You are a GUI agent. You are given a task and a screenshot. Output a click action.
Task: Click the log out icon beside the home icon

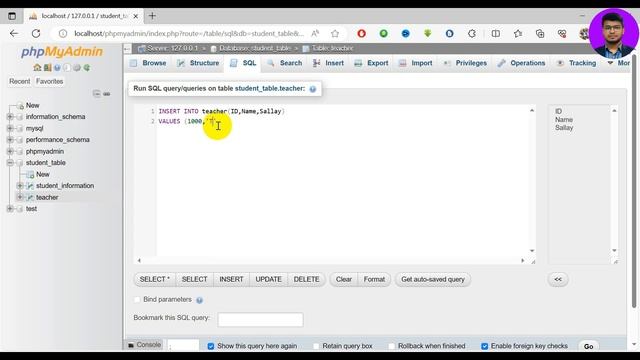pyautogui.click(x=47, y=67)
